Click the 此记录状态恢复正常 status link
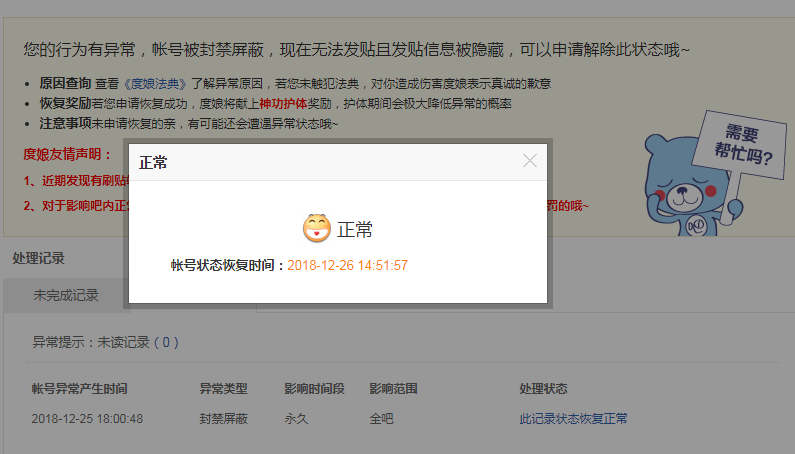 573,418
